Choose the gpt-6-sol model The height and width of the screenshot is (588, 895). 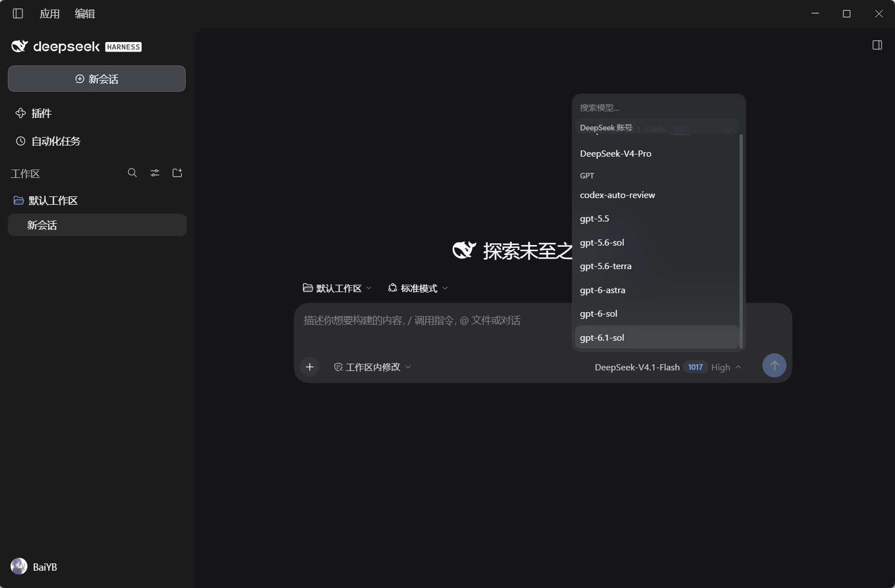[x=657, y=314]
